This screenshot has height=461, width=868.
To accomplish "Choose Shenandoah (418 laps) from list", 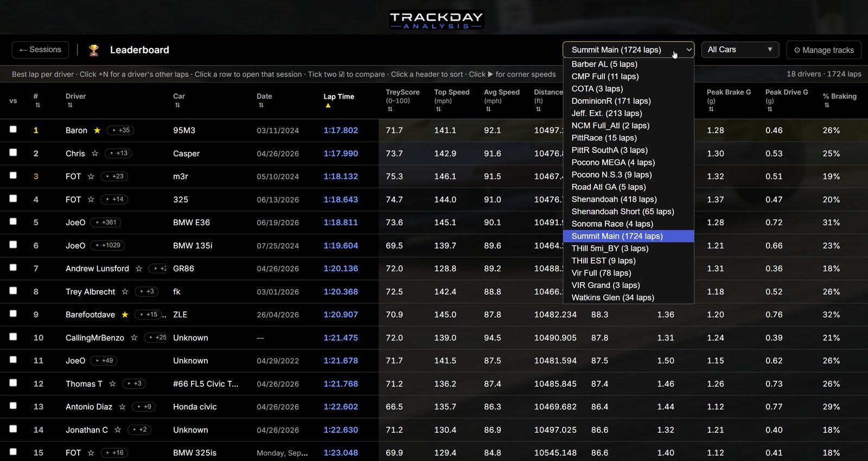I will tap(628, 200).
